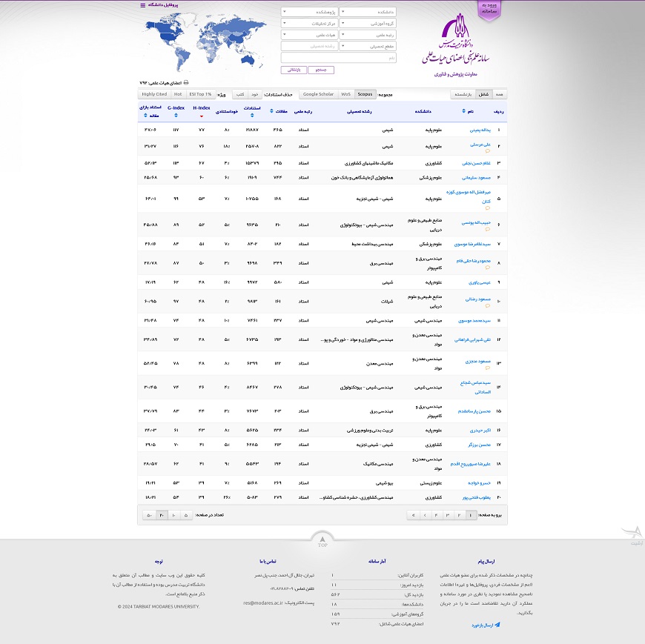Viewport: 645px width, 644px height.
Task: Click the comment bubble under علی مرسلی
Action: coord(487,151)
